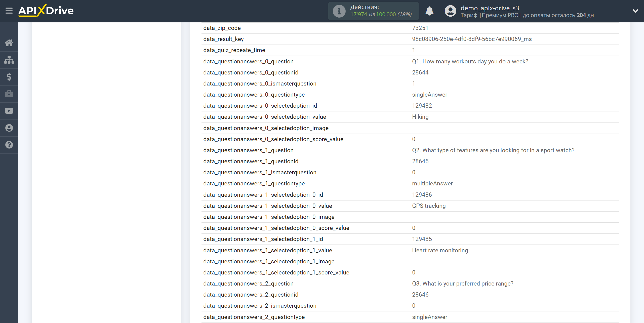Expand the account dropdown chevron
This screenshot has width=644, height=323.
click(x=635, y=11)
